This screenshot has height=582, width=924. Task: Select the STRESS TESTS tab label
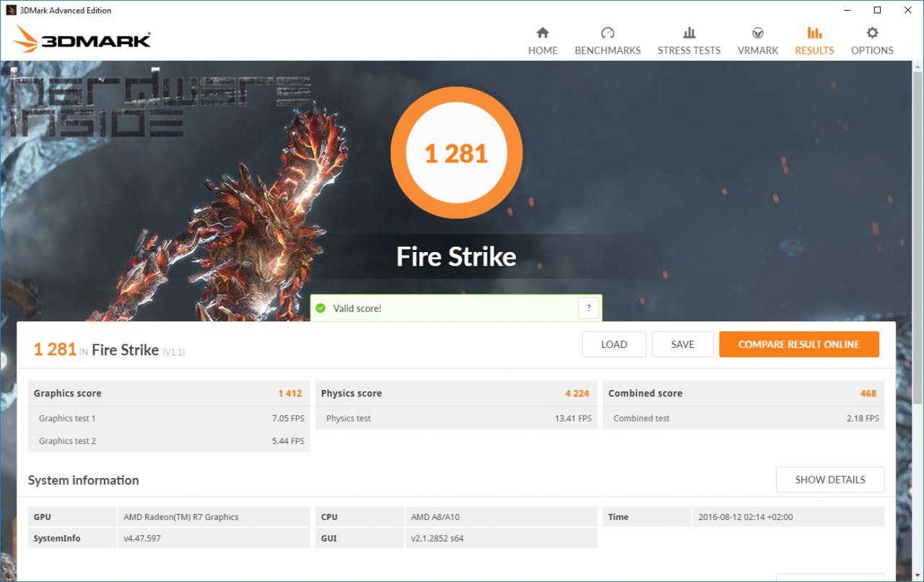click(689, 51)
